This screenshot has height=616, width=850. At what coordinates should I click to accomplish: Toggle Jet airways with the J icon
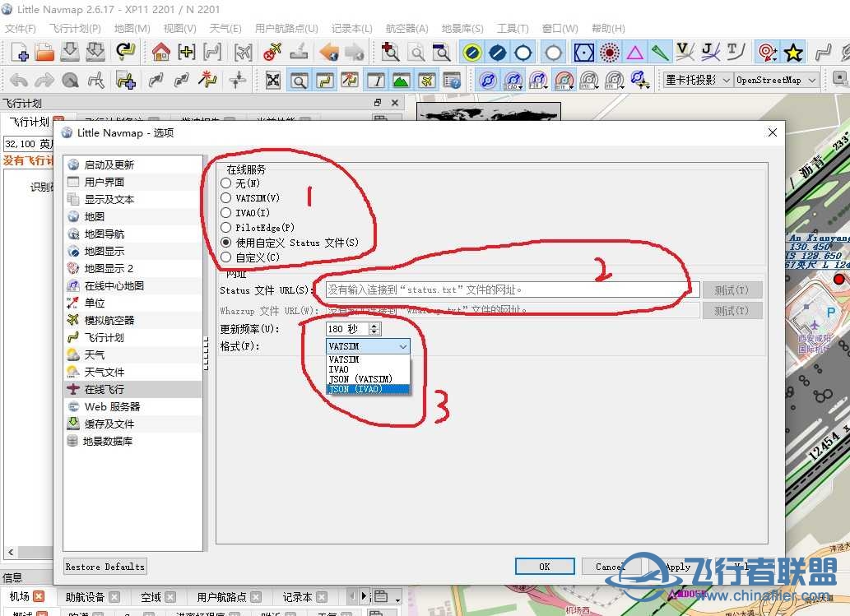click(x=710, y=52)
